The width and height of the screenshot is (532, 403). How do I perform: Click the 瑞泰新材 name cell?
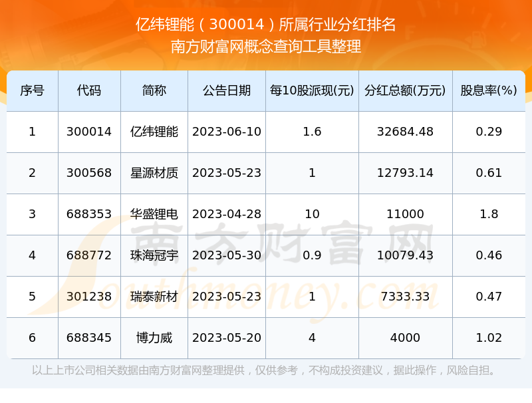[154, 297]
